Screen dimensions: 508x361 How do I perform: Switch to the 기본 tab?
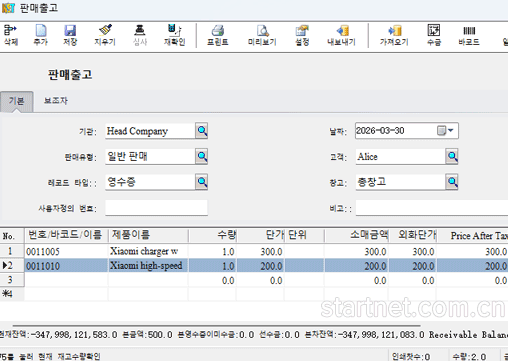[17, 101]
